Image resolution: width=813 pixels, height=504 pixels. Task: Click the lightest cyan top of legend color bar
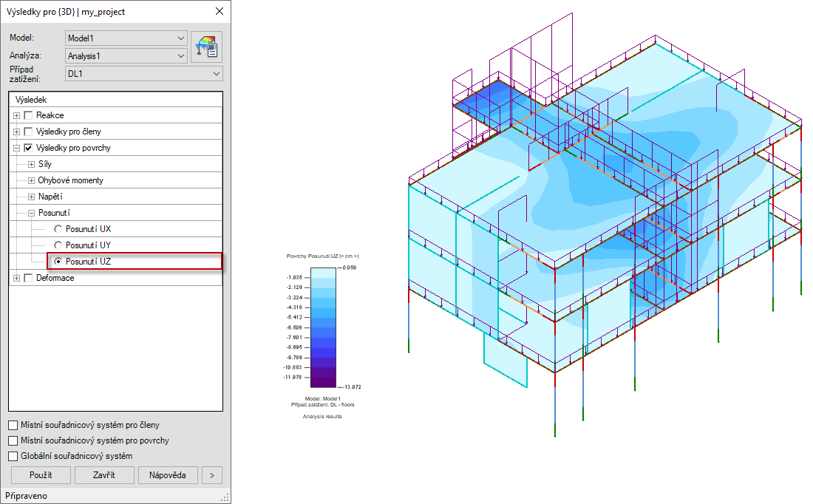pos(323,273)
